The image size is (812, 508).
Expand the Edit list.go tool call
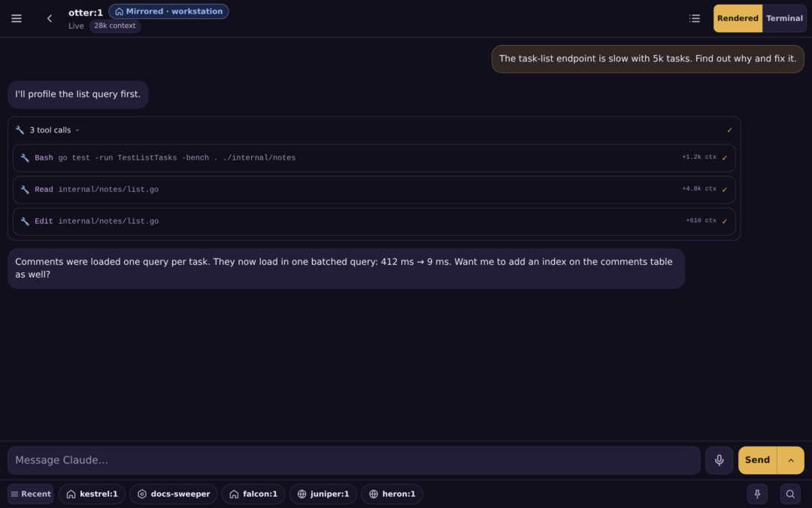pos(374,221)
